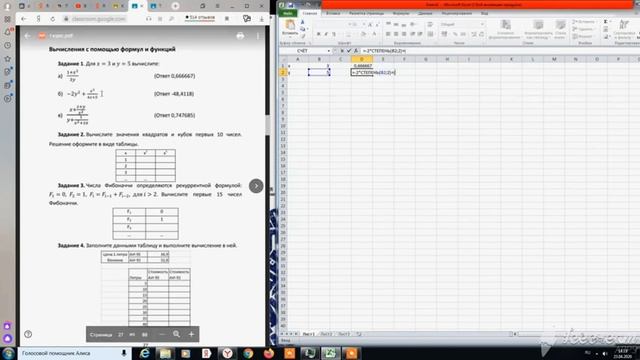The height and width of the screenshot is (360, 640).
Task: Switch to Excel Data tab
Action: pyautogui.click(x=425, y=13)
